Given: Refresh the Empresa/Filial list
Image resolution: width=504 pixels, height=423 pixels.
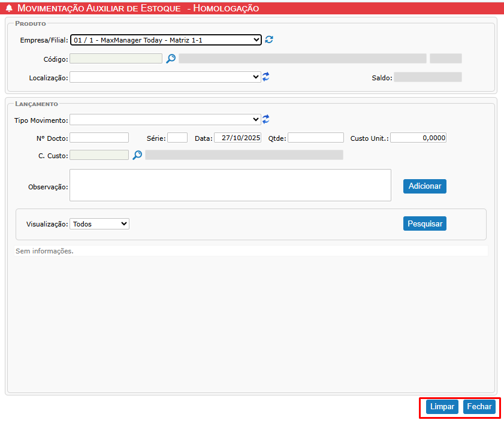Looking at the screenshot, I should click(x=269, y=40).
